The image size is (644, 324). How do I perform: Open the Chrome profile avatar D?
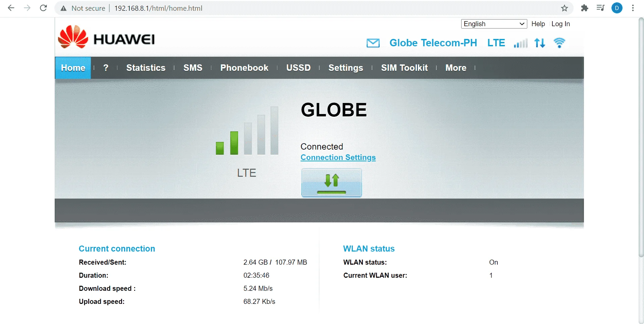(617, 8)
